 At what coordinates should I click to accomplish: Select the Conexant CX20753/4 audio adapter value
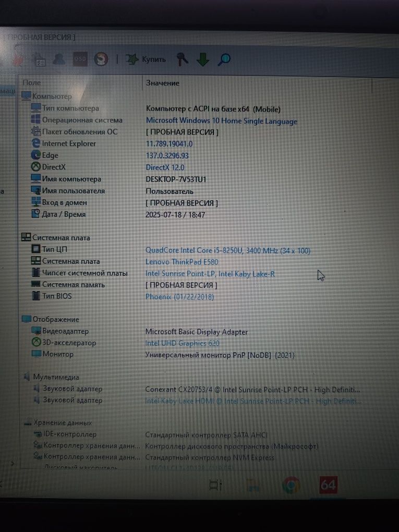click(252, 390)
